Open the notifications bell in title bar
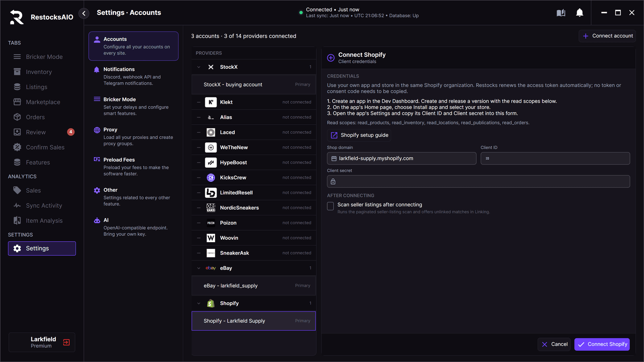 tap(580, 13)
